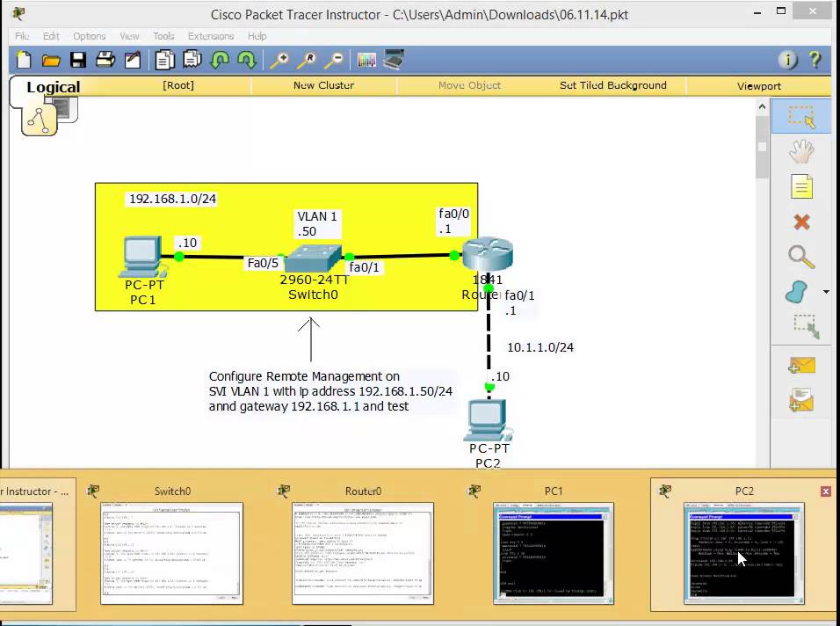Click the Zoom Reset magnifier icon
The height and width of the screenshot is (626, 840).
(307, 61)
